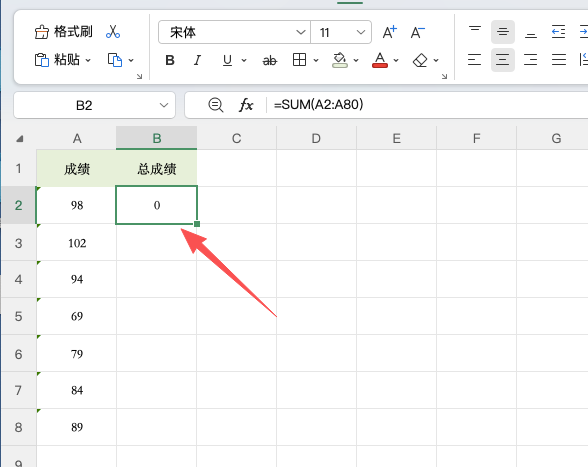Select row 2 header
The width and height of the screenshot is (588, 467).
pyautogui.click(x=19, y=205)
